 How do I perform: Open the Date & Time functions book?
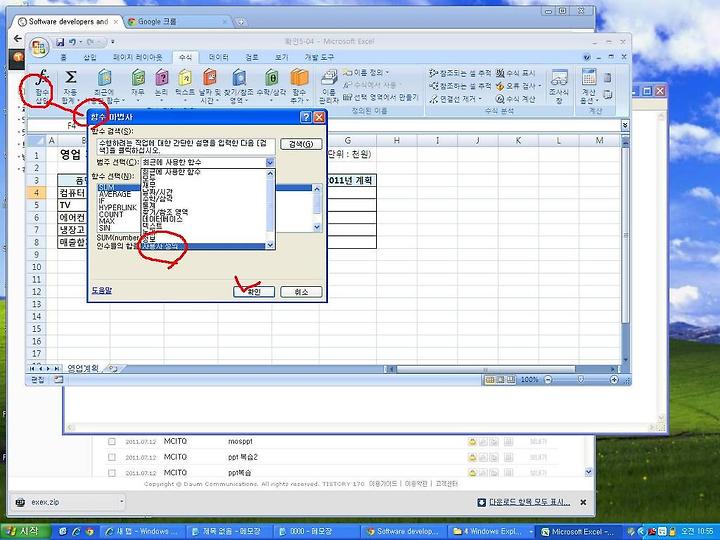coord(209,78)
